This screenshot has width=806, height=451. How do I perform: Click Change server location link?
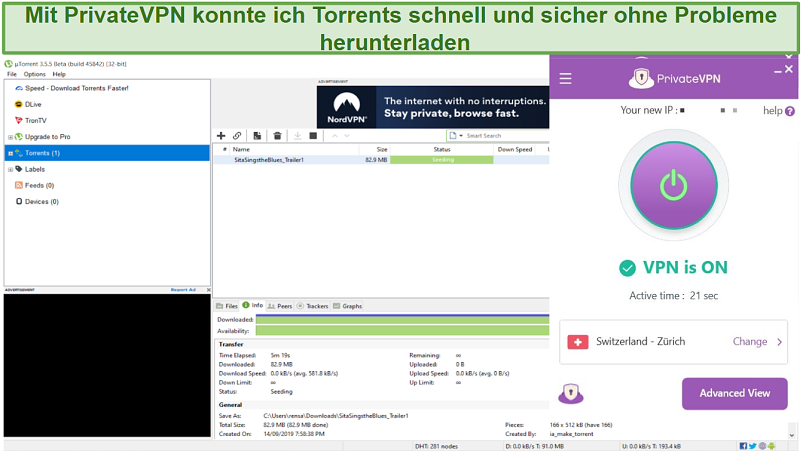point(750,341)
